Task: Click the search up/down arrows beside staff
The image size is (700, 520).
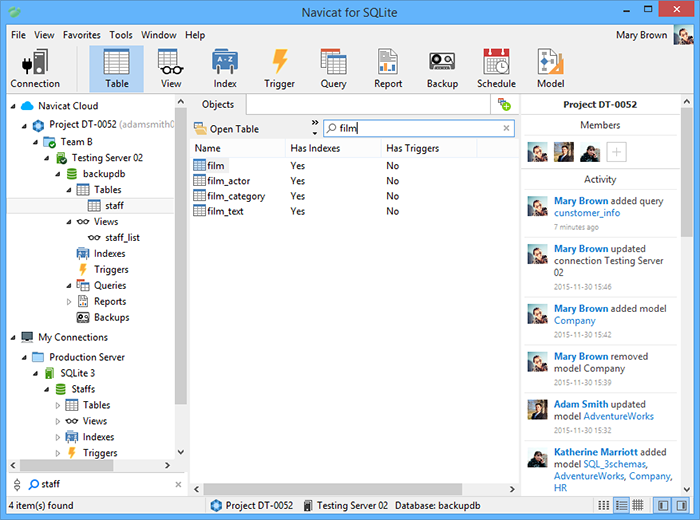Action: point(17,484)
